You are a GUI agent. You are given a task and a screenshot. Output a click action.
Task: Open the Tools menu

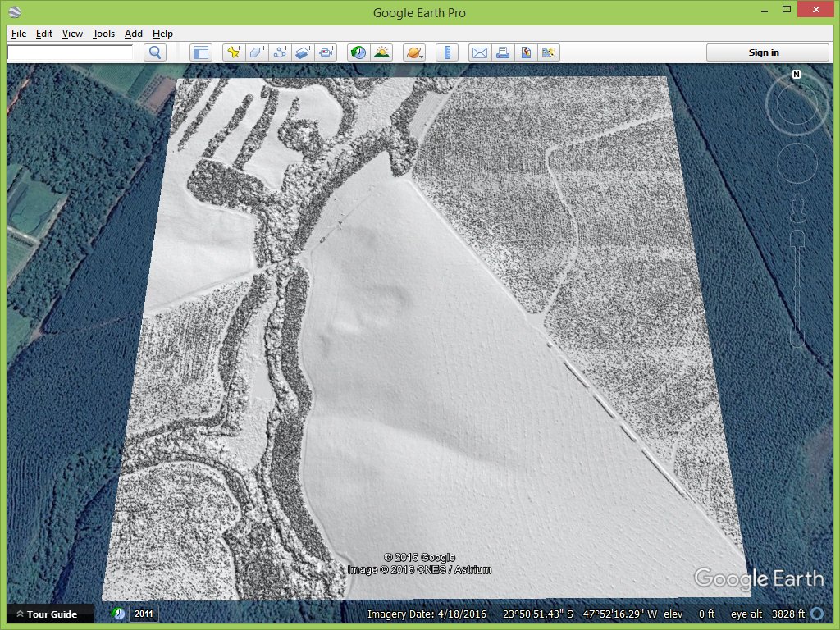103,34
